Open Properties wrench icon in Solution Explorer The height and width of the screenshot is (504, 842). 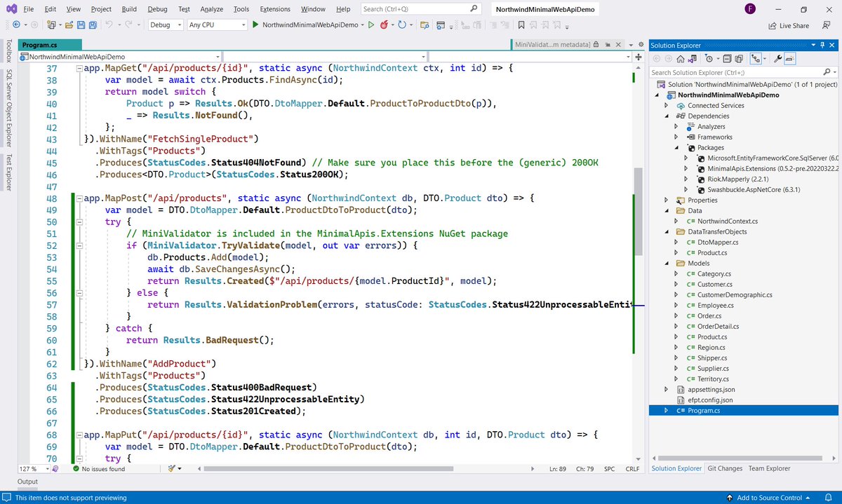point(777,59)
